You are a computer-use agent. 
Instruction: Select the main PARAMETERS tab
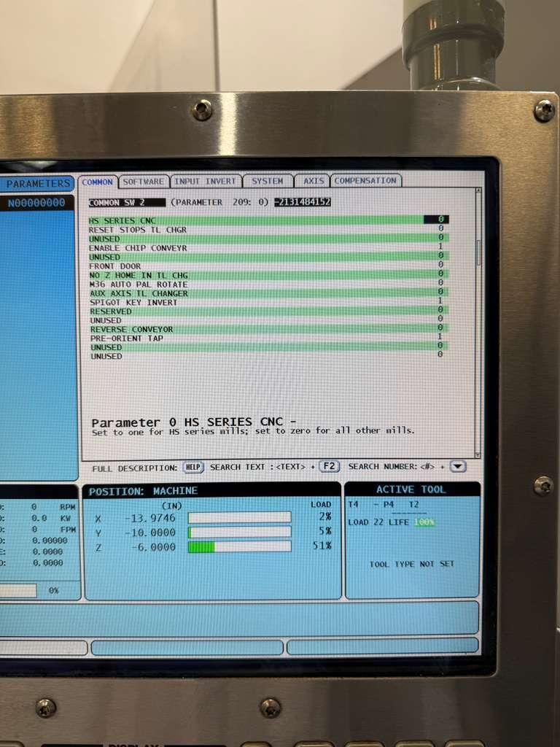(39, 184)
